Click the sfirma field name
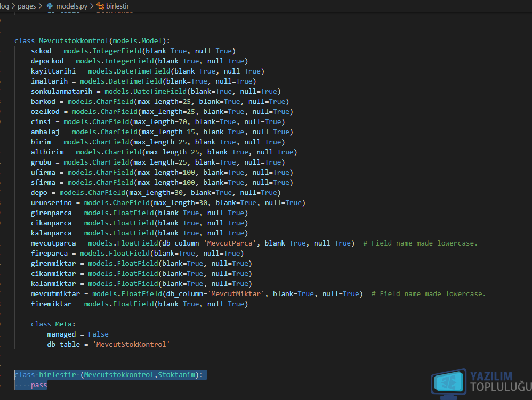532x400 pixels. 43,183
